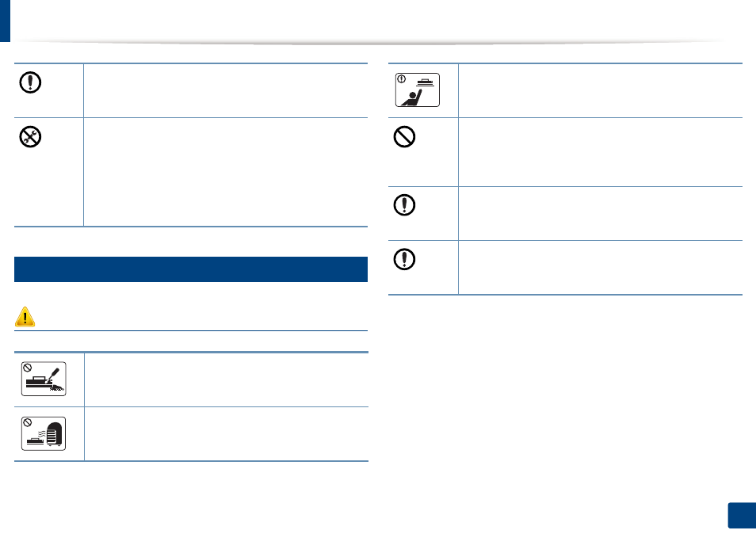Click the dark blue section header bar

[191, 269]
